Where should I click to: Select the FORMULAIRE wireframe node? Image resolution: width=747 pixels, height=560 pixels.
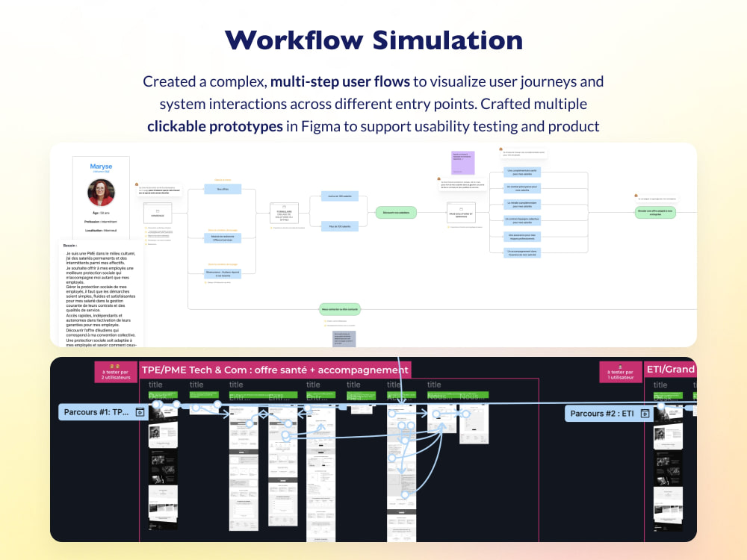(284, 213)
